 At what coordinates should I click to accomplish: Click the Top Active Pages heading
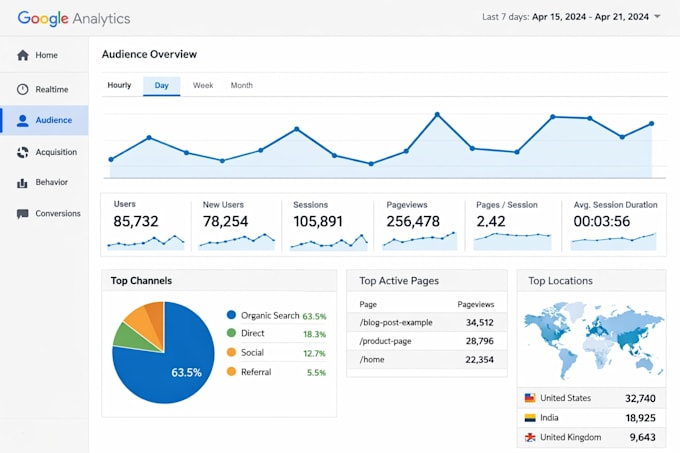(x=399, y=281)
